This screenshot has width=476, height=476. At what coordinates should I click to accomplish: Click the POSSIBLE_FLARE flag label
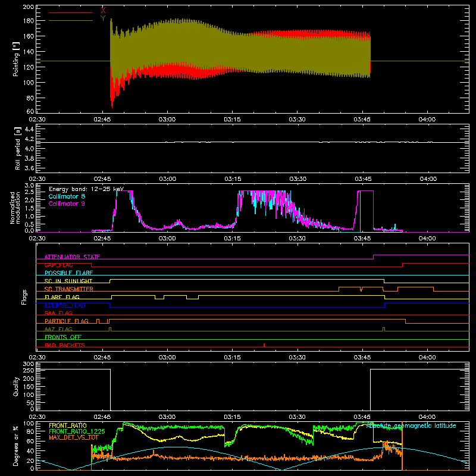[68, 273]
